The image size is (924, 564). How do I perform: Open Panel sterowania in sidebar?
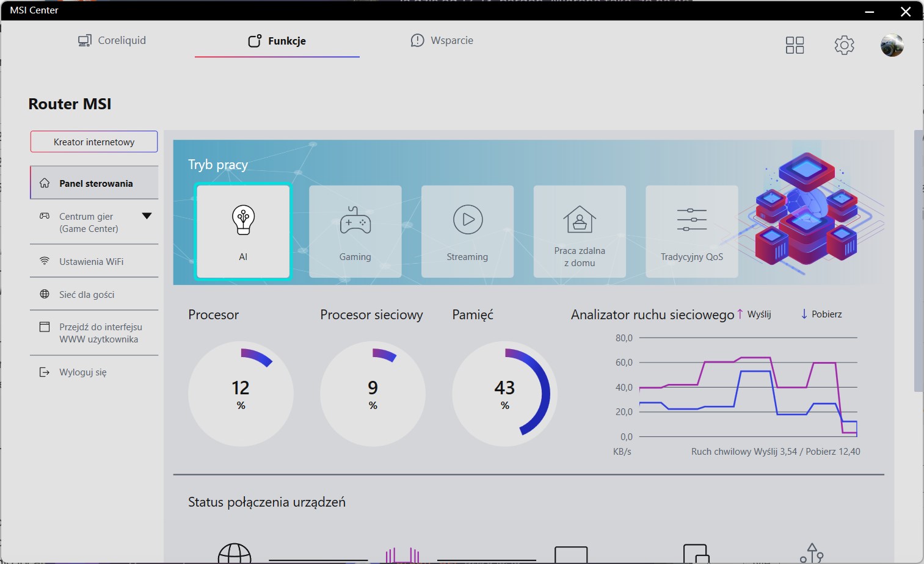pyautogui.click(x=95, y=183)
